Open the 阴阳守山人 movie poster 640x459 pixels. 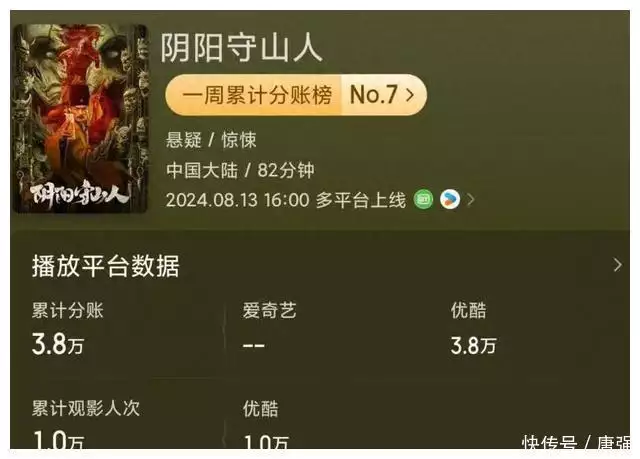coord(80,118)
